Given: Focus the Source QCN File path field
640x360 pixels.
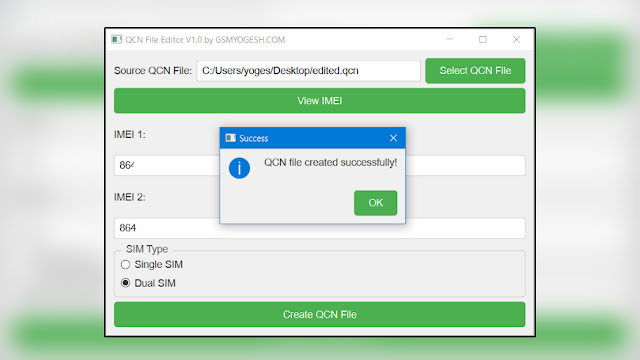Looking at the screenshot, I should tap(309, 71).
